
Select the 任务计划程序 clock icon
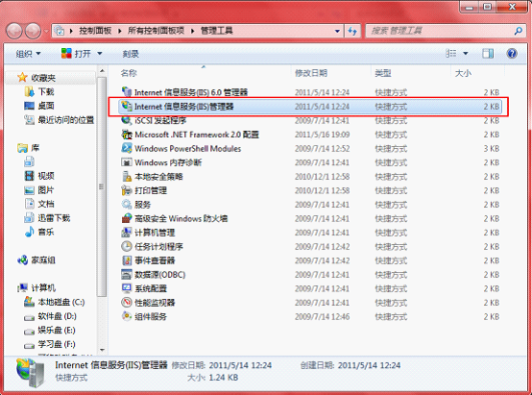pyautogui.click(x=127, y=246)
